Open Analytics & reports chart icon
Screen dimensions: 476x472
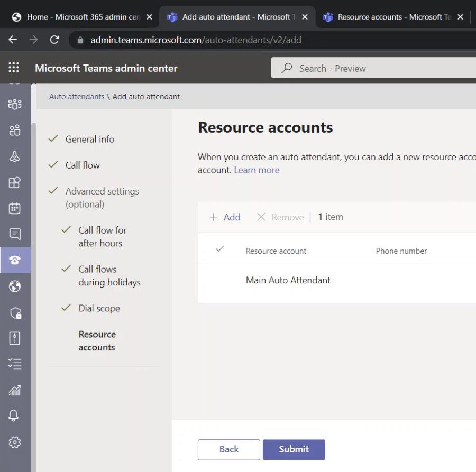click(15, 391)
